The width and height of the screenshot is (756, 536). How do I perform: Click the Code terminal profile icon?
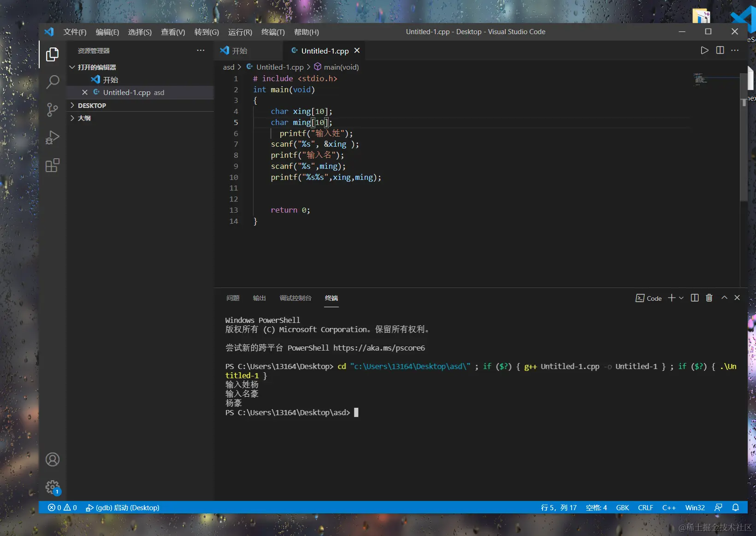(x=649, y=298)
